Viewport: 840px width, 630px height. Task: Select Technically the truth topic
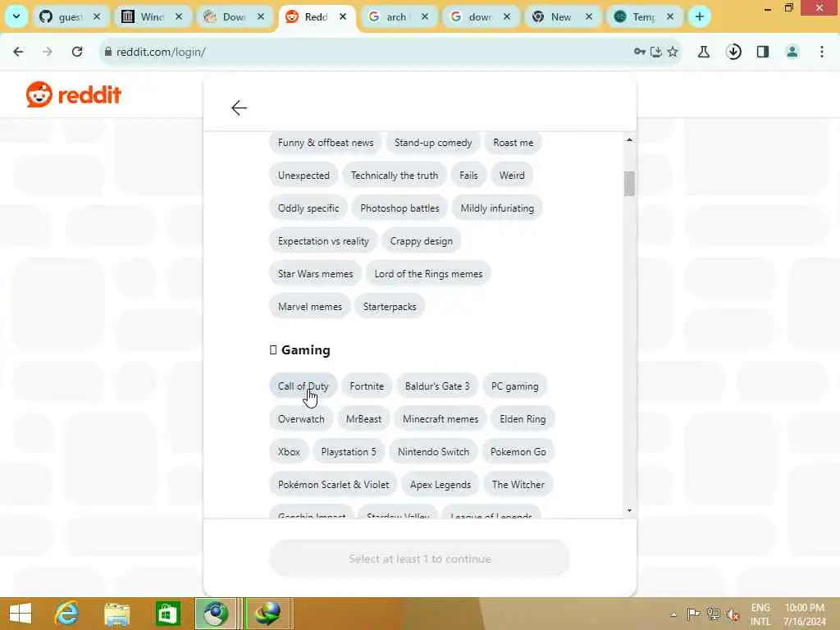[x=395, y=176]
